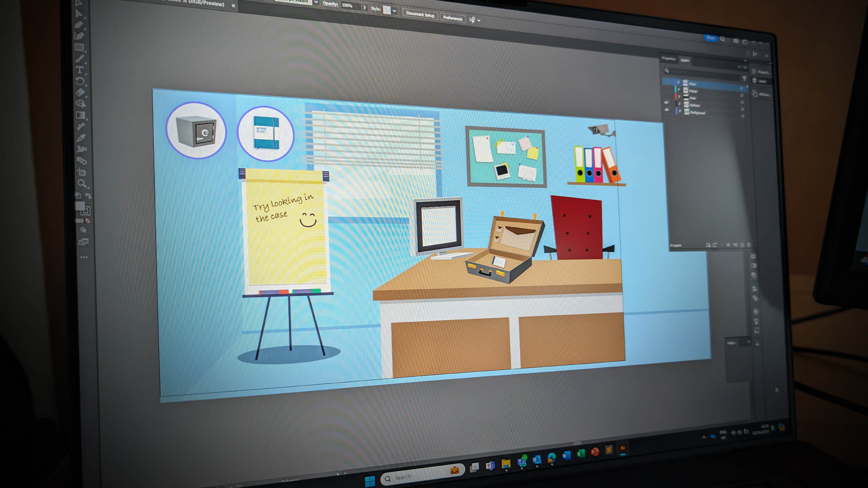Show the hidden Popup layer

coord(666,89)
